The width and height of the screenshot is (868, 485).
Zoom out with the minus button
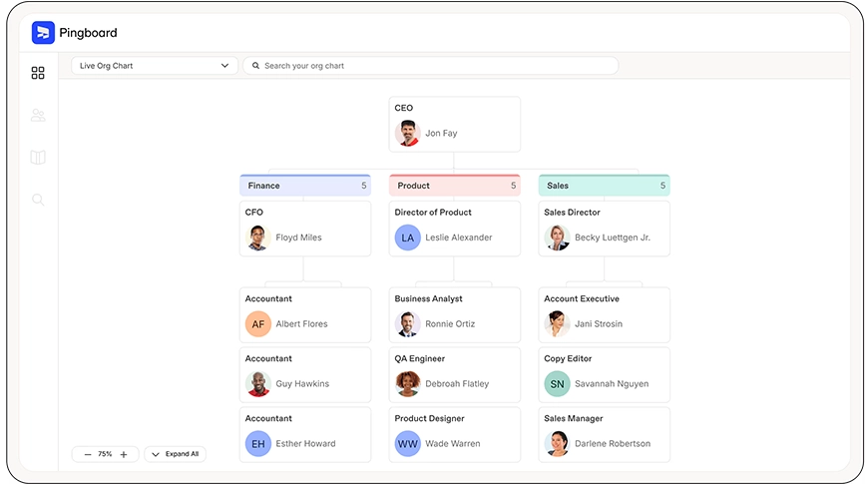click(x=88, y=454)
